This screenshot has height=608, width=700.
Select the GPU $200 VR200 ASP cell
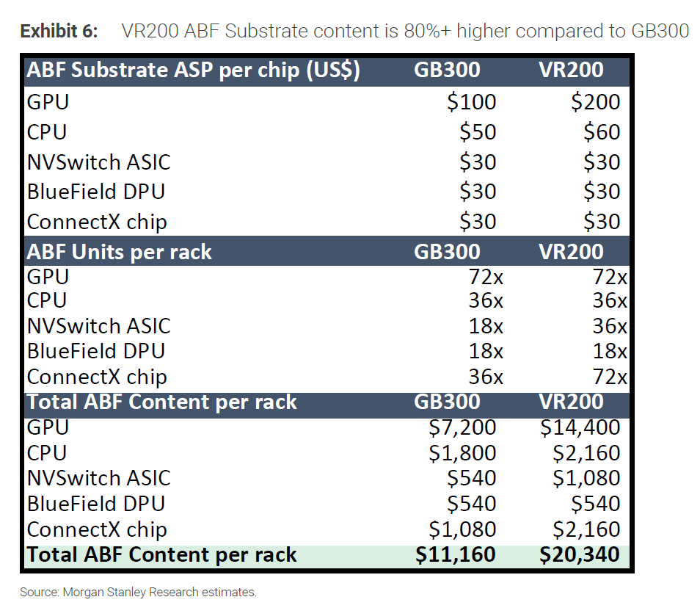596,102
